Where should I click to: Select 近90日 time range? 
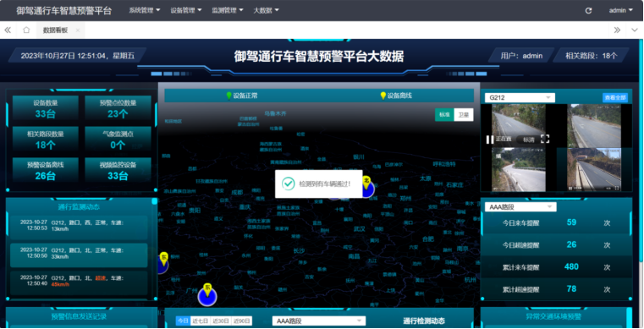pos(241,321)
